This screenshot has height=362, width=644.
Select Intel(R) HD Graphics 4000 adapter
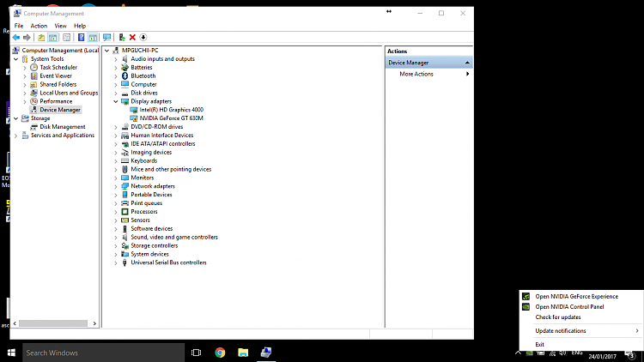pyautogui.click(x=171, y=110)
